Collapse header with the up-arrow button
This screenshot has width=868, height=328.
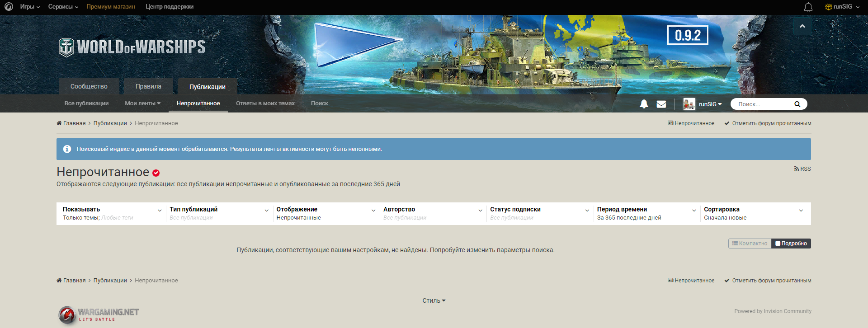tap(802, 26)
